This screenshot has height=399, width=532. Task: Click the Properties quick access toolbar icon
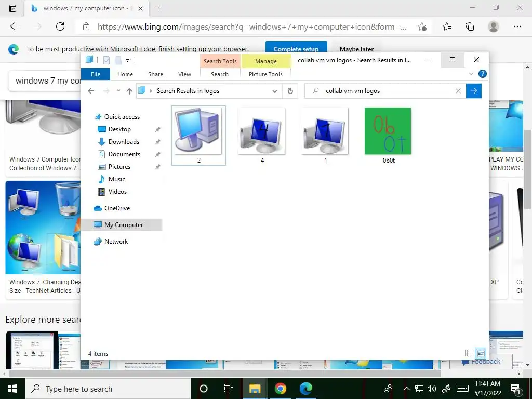(x=106, y=60)
